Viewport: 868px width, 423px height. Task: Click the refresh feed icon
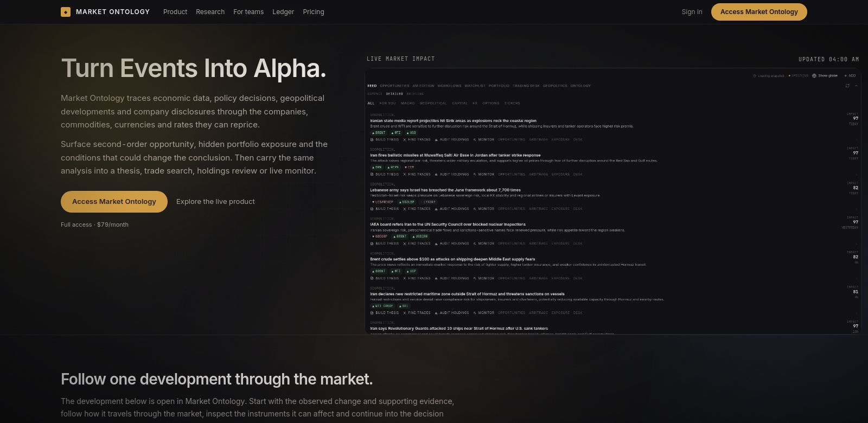point(847,86)
